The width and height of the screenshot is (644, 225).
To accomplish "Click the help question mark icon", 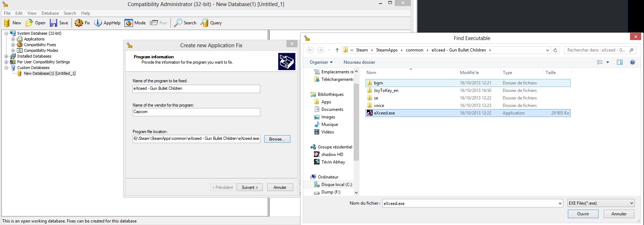I will point(633,62).
